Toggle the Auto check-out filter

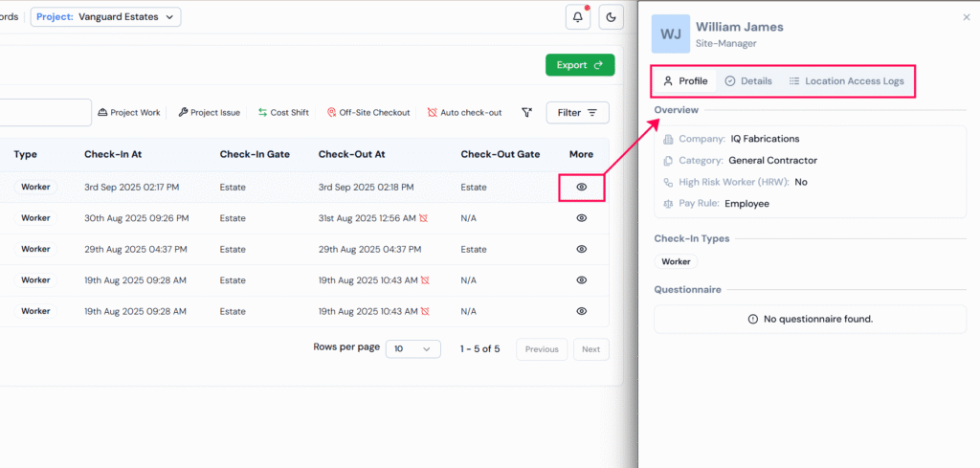click(x=464, y=113)
